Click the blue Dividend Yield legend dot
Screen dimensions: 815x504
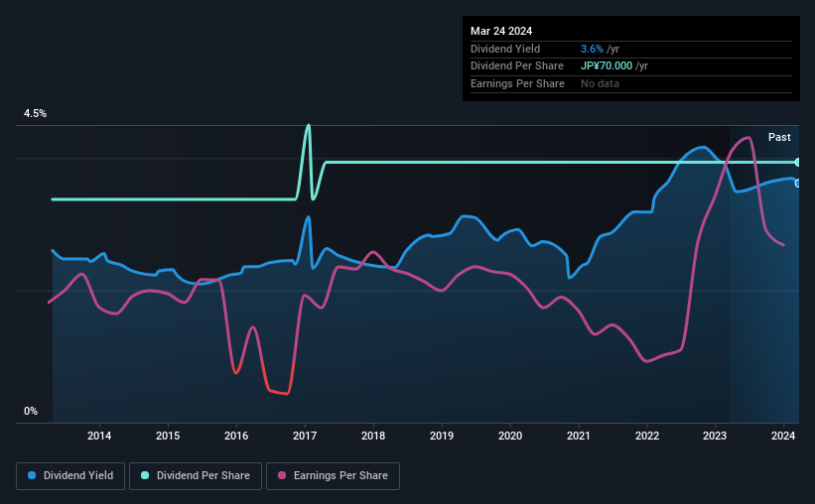tap(32, 475)
